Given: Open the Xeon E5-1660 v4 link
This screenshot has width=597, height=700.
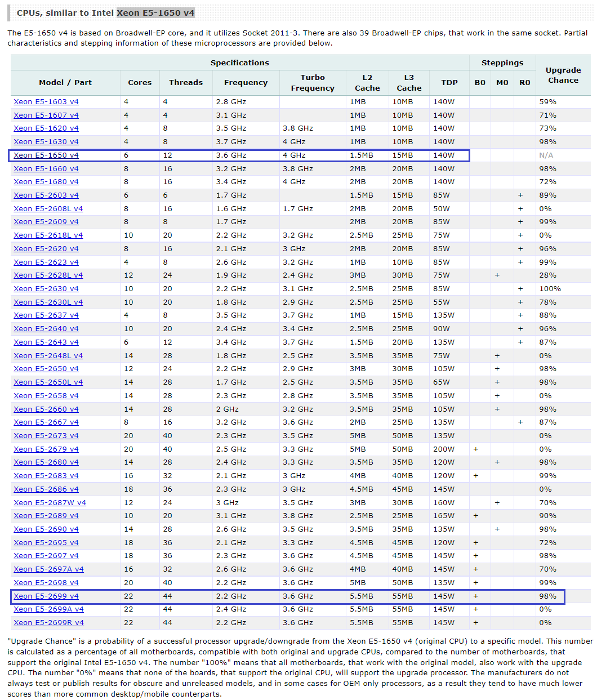Looking at the screenshot, I should 46,168.
